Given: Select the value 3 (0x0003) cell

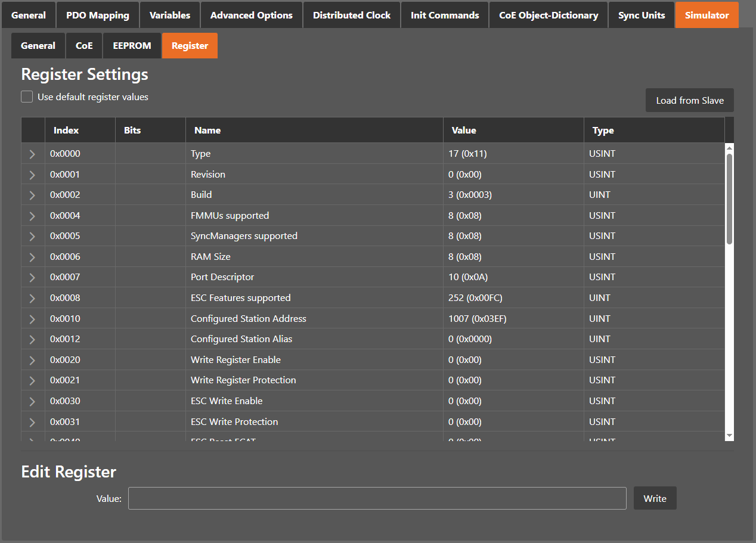Looking at the screenshot, I should coord(513,195).
